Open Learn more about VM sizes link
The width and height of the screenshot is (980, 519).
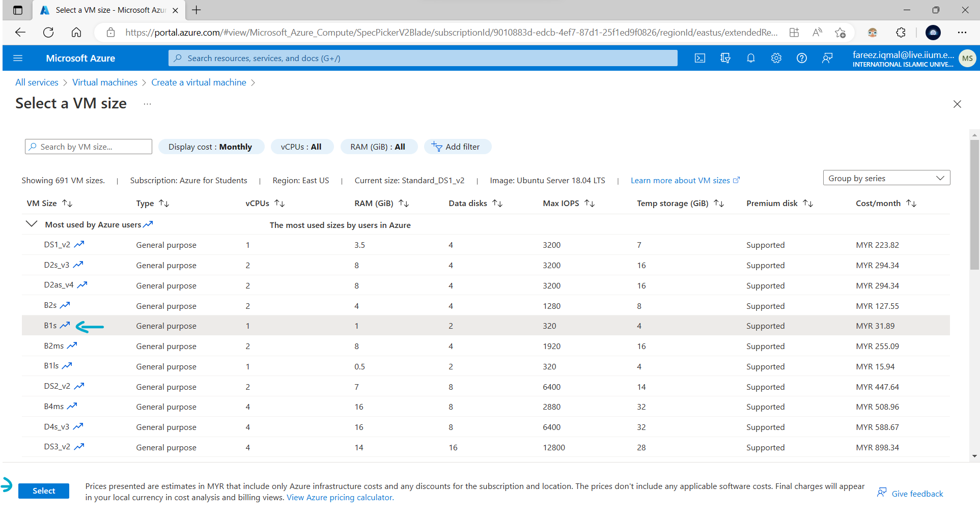685,180
